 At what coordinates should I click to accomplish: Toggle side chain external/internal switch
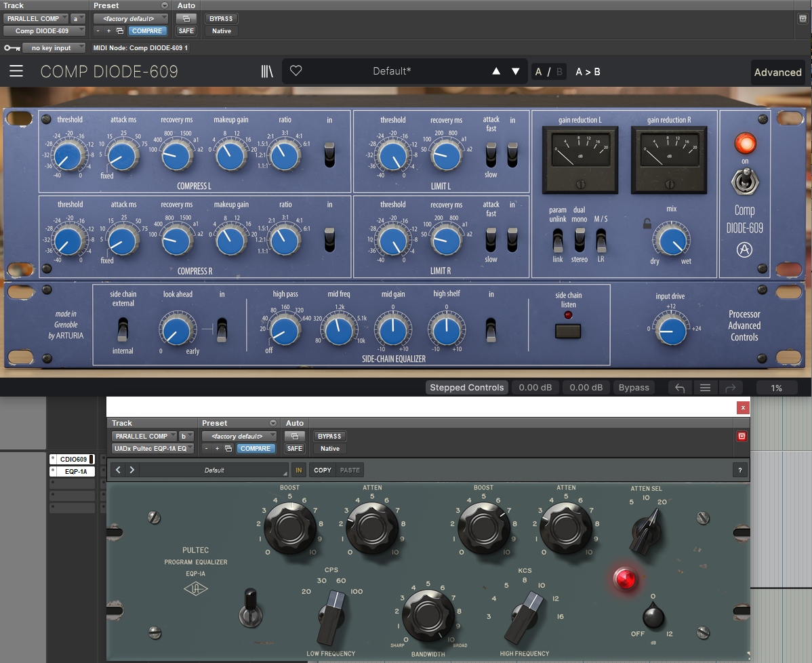(x=123, y=329)
